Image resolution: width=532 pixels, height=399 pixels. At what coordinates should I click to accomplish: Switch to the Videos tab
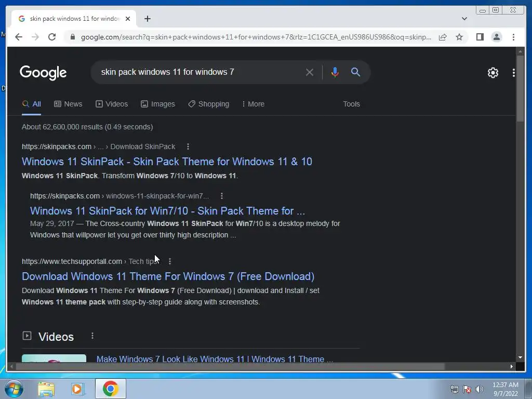click(112, 104)
